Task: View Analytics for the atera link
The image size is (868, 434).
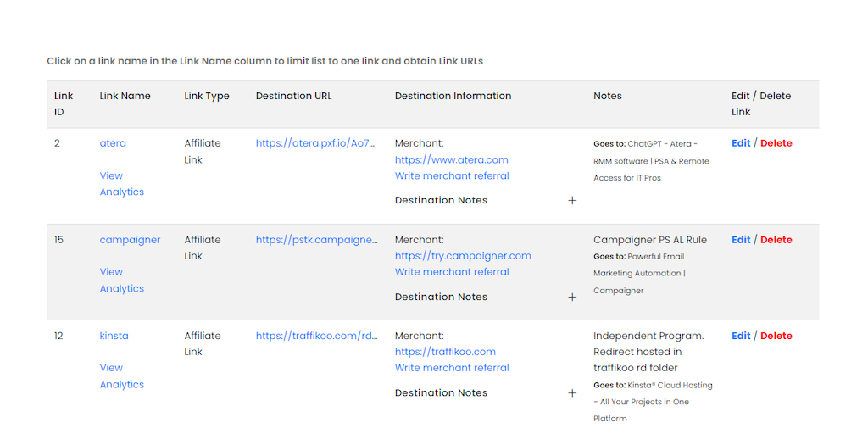Action: pyautogui.click(x=121, y=184)
